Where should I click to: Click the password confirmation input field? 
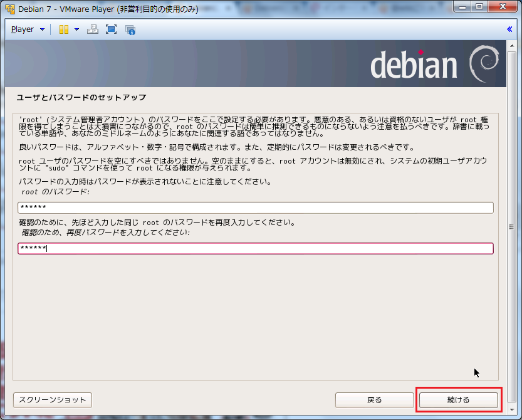pyautogui.click(x=255, y=248)
